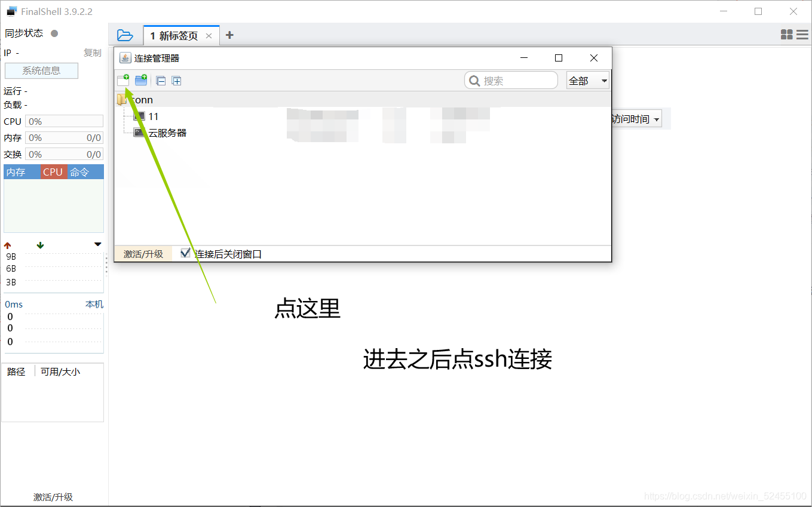Image resolution: width=812 pixels, height=507 pixels.
Task: Click the 路径 column header
Action: point(17,371)
